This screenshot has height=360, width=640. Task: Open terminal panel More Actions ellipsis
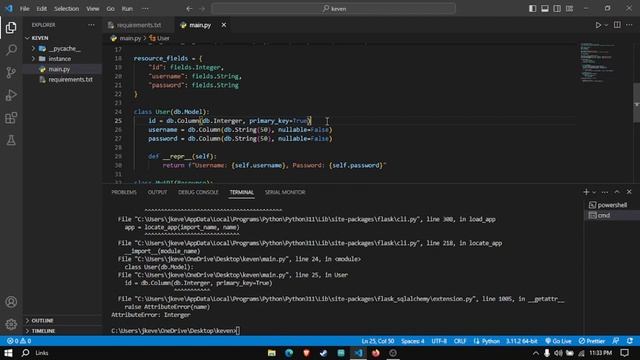pyautogui.click(x=605, y=192)
